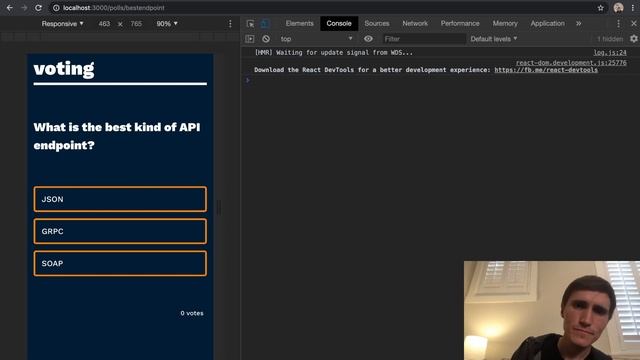The height and width of the screenshot is (360, 640).
Task: Click the console Filter input
Action: (424, 39)
